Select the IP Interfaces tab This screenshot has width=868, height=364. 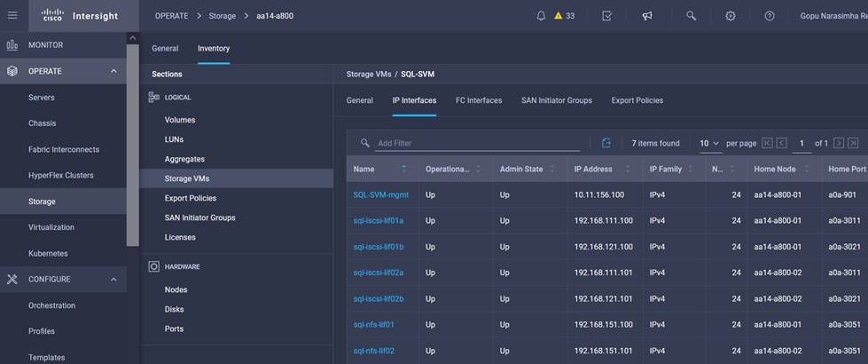click(414, 100)
